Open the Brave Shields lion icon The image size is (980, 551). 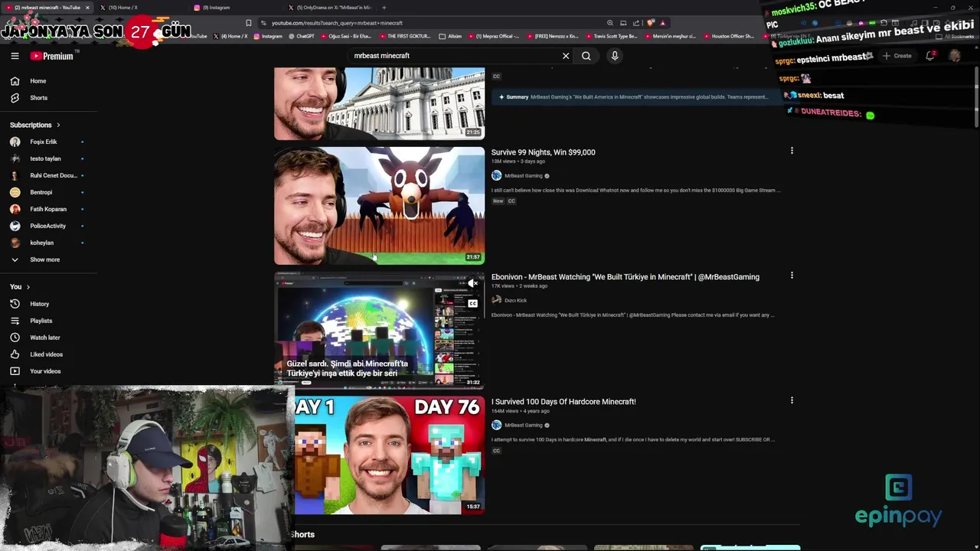(650, 23)
